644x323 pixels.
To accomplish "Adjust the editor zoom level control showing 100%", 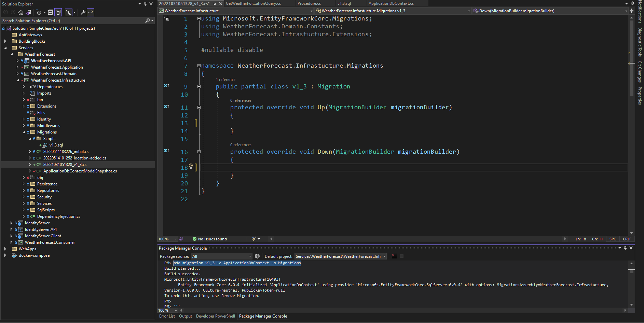I will tap(167, 239).
